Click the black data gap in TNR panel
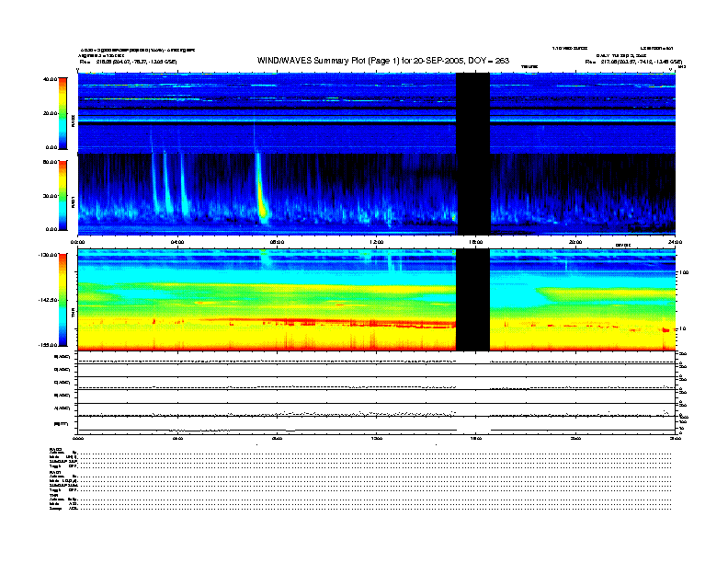 [473, 300]
